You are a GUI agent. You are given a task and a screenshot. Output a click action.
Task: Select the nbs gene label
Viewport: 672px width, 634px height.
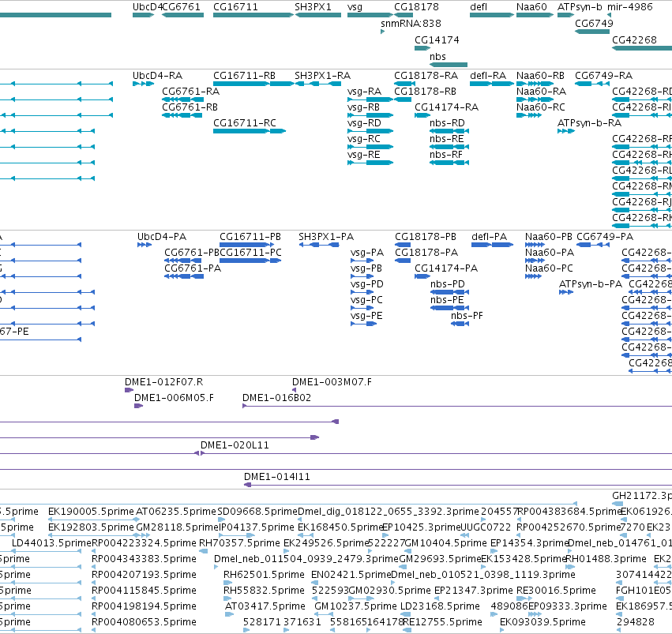(437, 57)
